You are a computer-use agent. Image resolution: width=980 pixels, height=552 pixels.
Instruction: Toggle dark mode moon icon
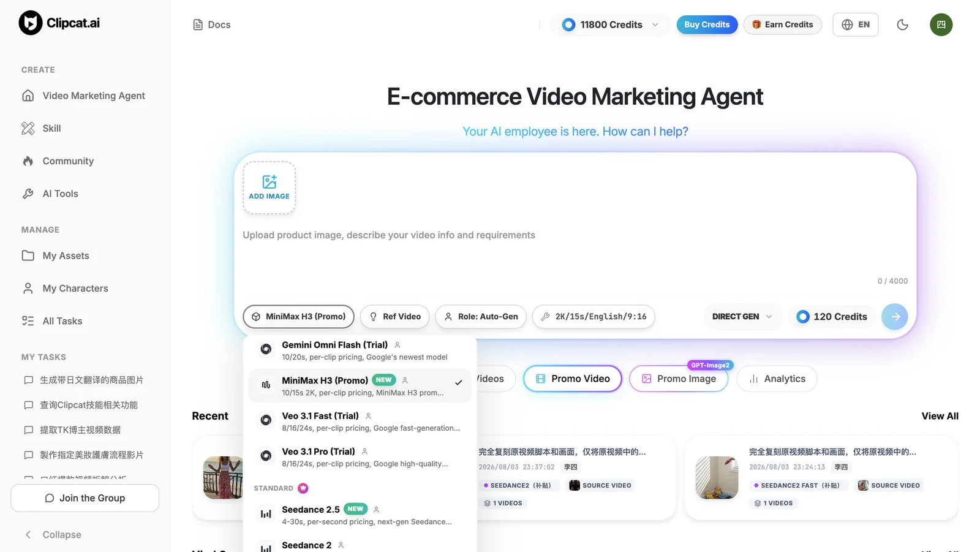[902, 25]
